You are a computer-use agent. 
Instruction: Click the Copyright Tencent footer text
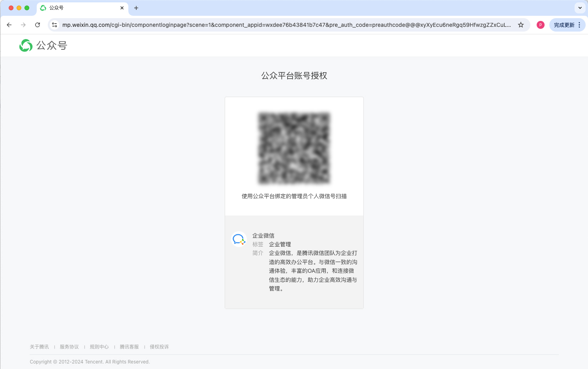(x=90, y=362)
